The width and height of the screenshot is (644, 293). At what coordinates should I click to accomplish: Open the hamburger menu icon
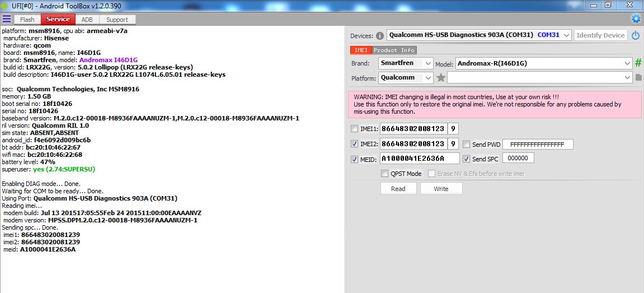pyautogui.click(x=7, y=19)
